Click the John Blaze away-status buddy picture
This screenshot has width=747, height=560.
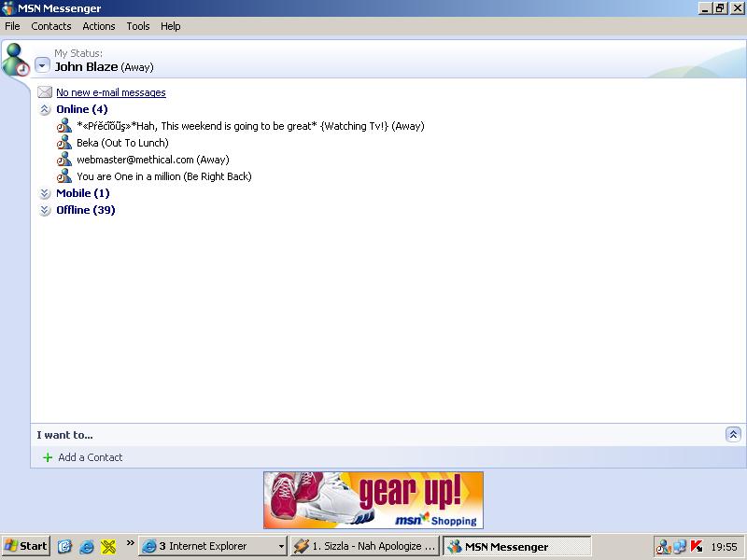[15, 60]
